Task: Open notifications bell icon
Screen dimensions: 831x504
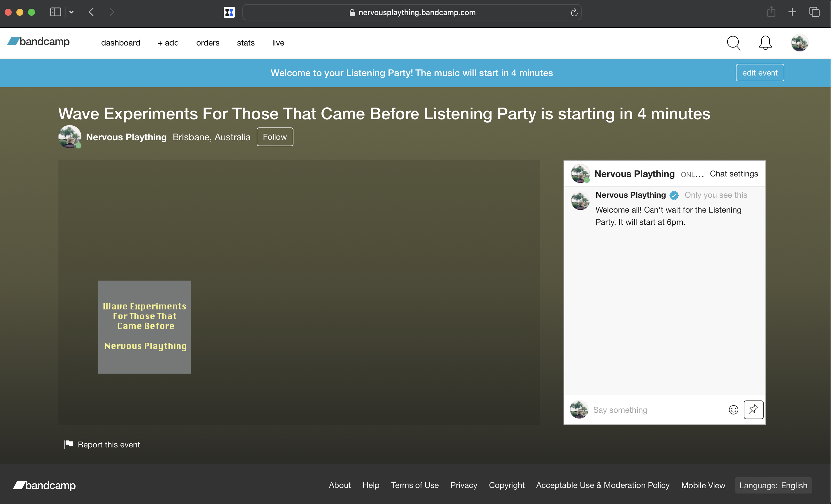Action: (765, 43)
